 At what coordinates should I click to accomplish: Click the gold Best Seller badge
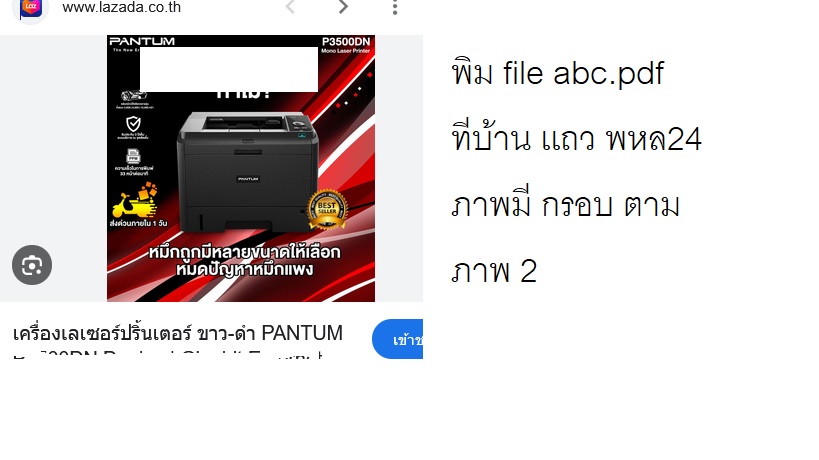pyautogui.click(x=327, y=209)
